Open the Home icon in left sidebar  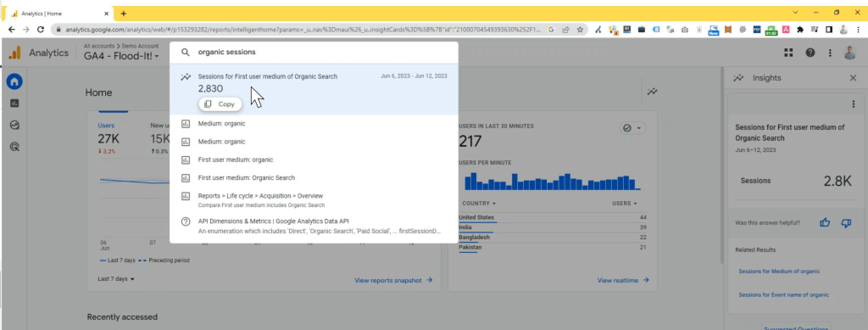pos(14,82)
